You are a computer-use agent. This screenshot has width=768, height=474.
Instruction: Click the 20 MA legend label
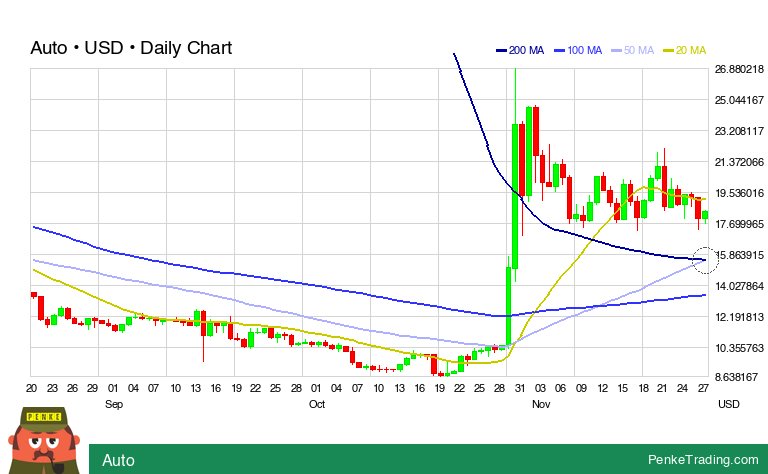coord(691,50)
